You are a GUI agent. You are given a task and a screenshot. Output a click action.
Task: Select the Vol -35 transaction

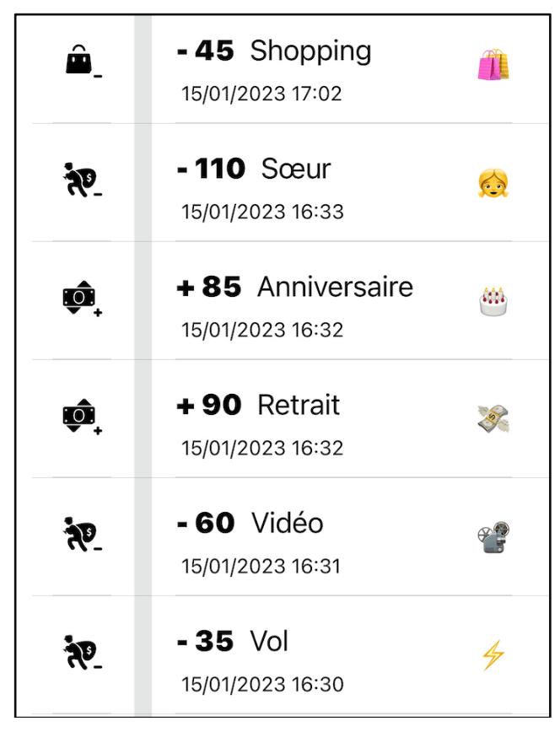pos(269,642)
